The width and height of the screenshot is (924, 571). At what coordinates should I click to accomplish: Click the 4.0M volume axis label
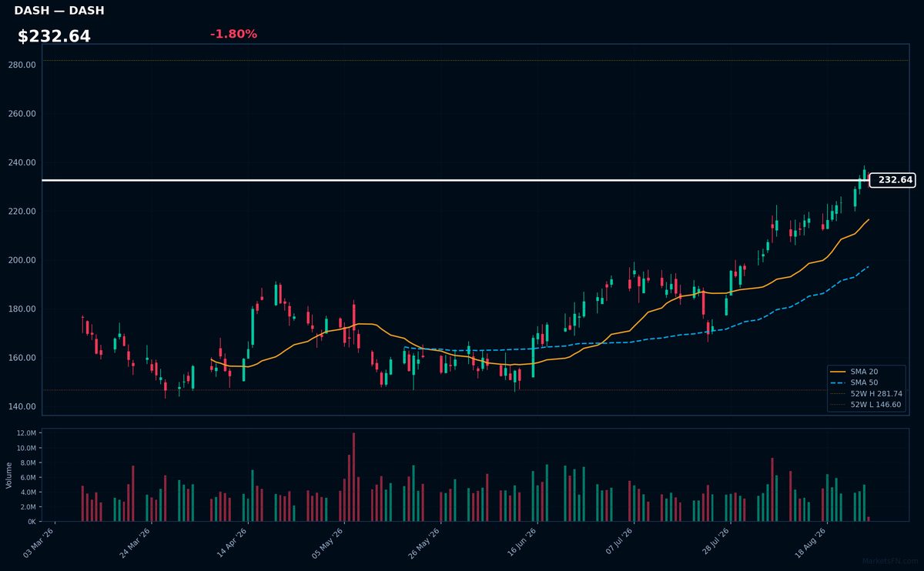coord(28,492)
